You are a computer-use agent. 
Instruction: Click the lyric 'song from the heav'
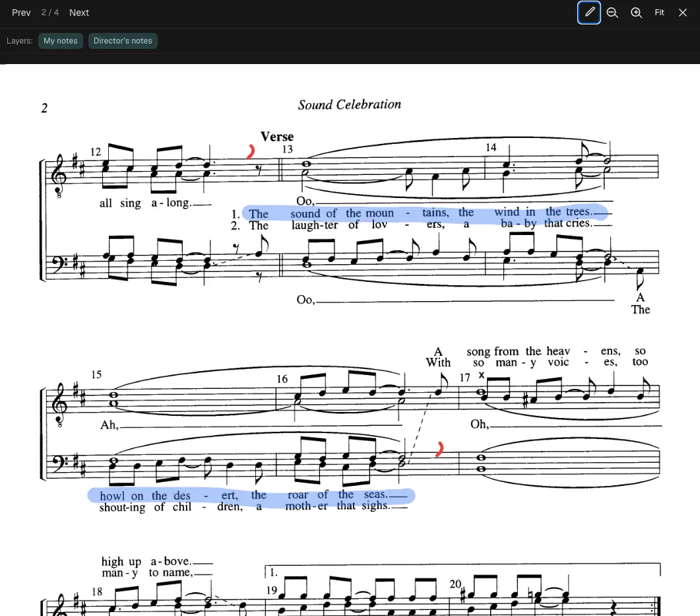(x=519, y=351)
